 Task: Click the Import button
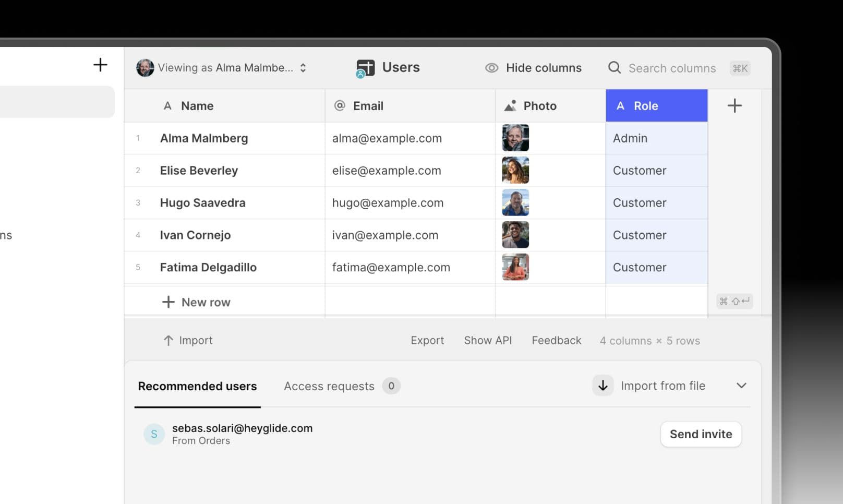pos(188,341)
